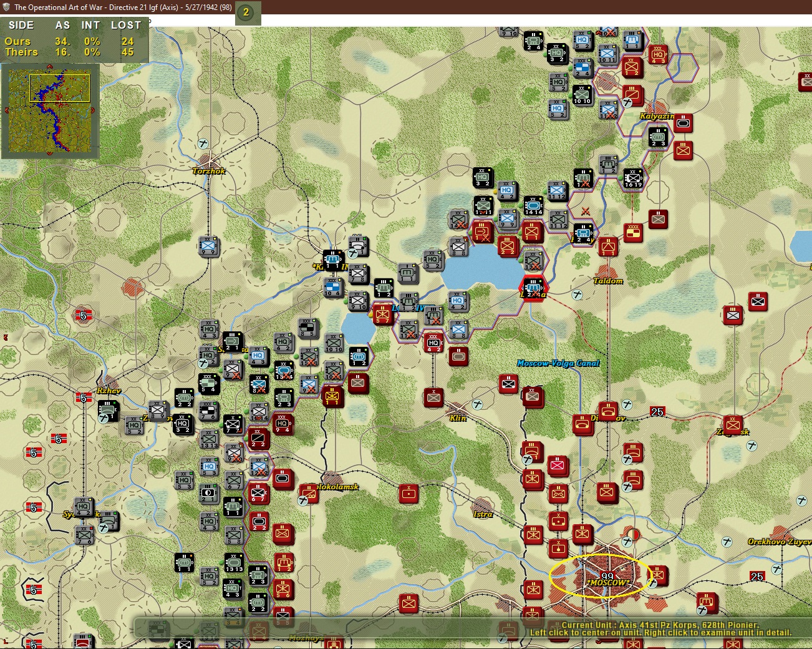Click the Orekhovo-Zuyev label at right edge
Screen dimensions: 812x649
point(780,542)
